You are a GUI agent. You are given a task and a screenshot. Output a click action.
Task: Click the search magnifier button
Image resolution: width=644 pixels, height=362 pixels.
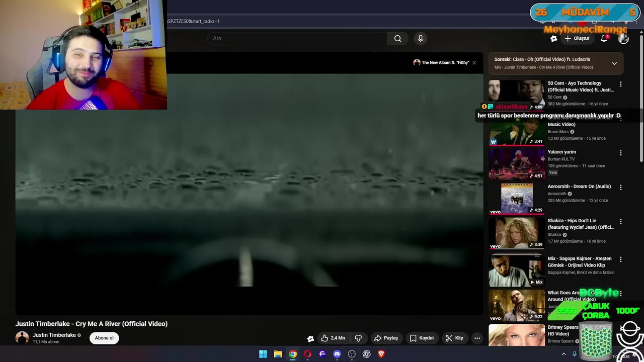397,38
